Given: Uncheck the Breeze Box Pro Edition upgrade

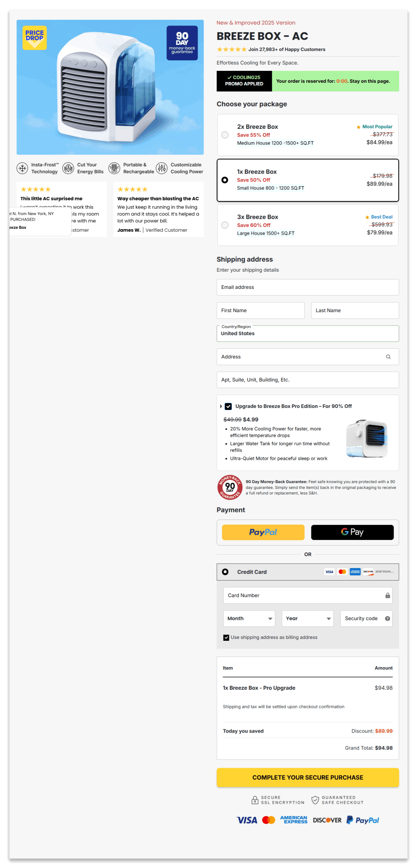Looking at the screenshot, I should tap(228, 406).
